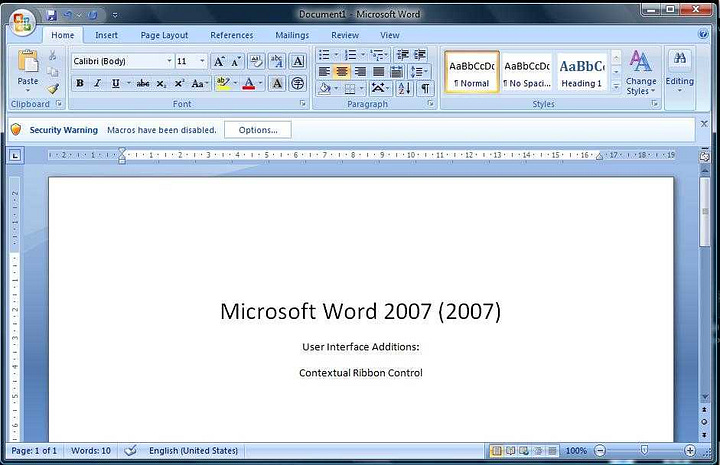This screenshot has height=465, width=720.
Task: Apply the red font color
Action: tap(248, 84)
